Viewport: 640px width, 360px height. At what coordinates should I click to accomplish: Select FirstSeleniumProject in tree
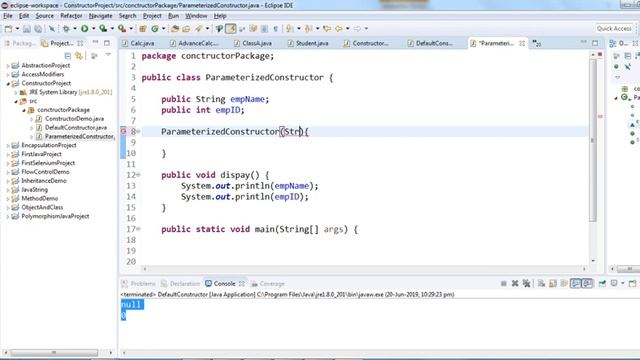(x=48, y=163)
